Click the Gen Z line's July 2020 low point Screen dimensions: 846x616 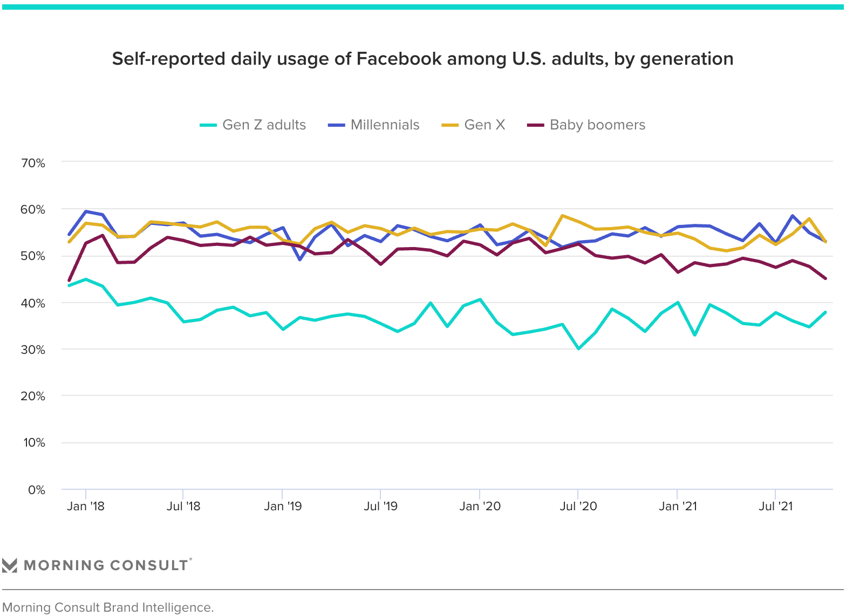[578, 348]
